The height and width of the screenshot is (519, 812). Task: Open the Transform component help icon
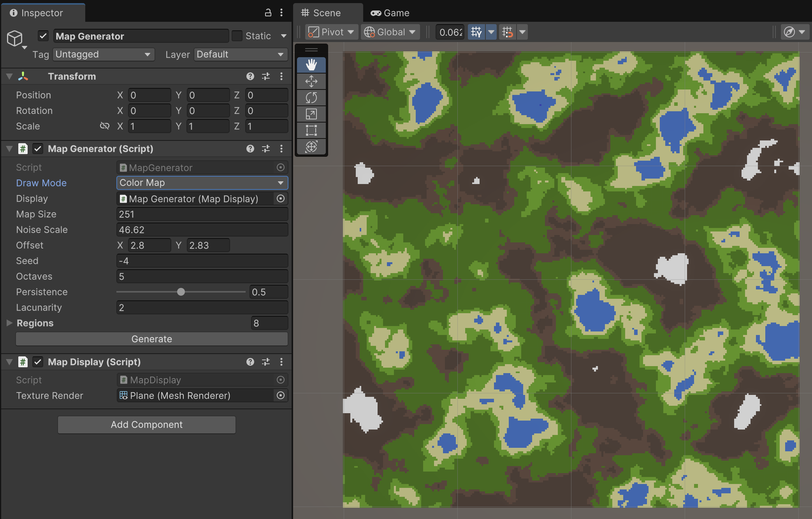(250, 76)
